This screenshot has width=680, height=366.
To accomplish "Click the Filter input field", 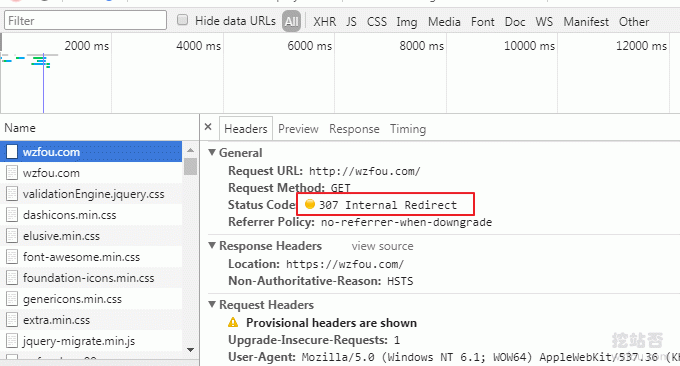I will click(85, 20).
